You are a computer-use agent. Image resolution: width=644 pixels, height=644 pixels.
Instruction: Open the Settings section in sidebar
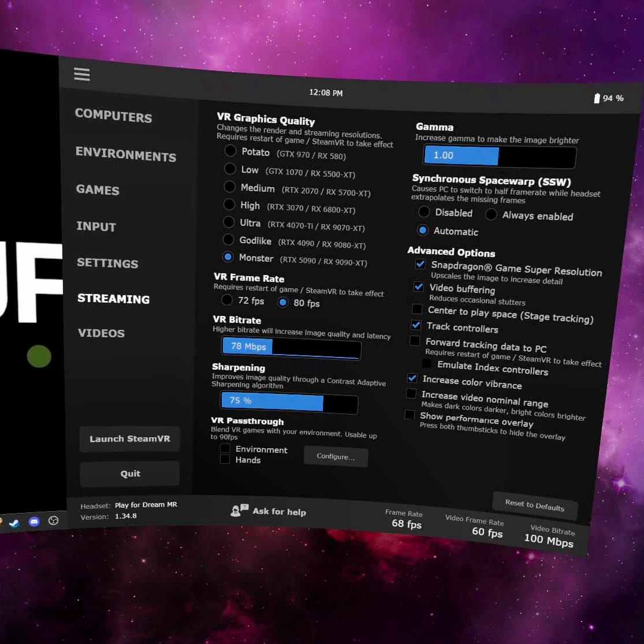pyautogui.click(x=107, y=263)
